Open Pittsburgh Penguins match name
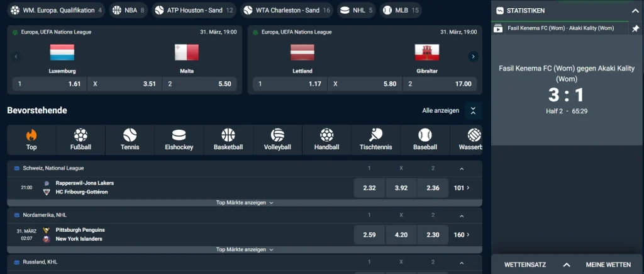This screenshot has width=644, height=274. pos(80,230)
